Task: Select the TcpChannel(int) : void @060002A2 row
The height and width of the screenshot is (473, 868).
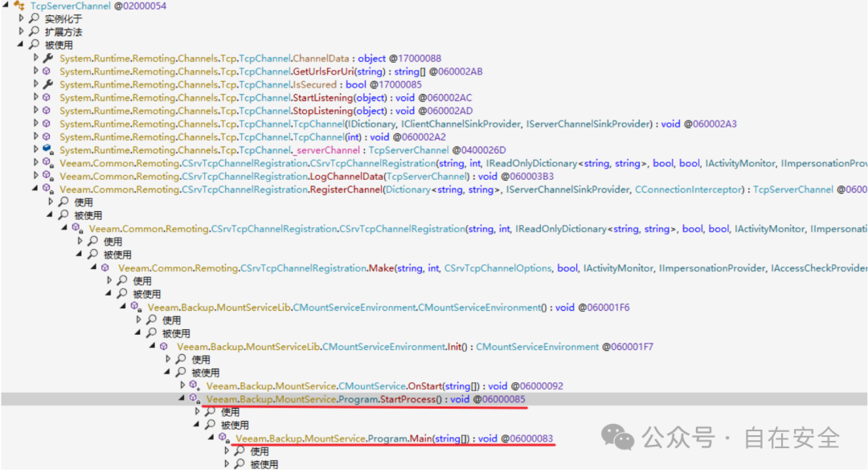Action: click(x=252, y=137)
